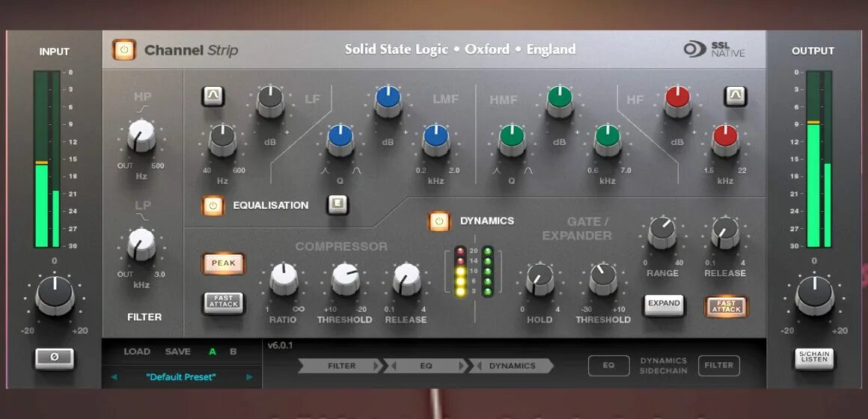
Task: Click the LMF frequency kHz blue knob
Action: click(435, 140)
